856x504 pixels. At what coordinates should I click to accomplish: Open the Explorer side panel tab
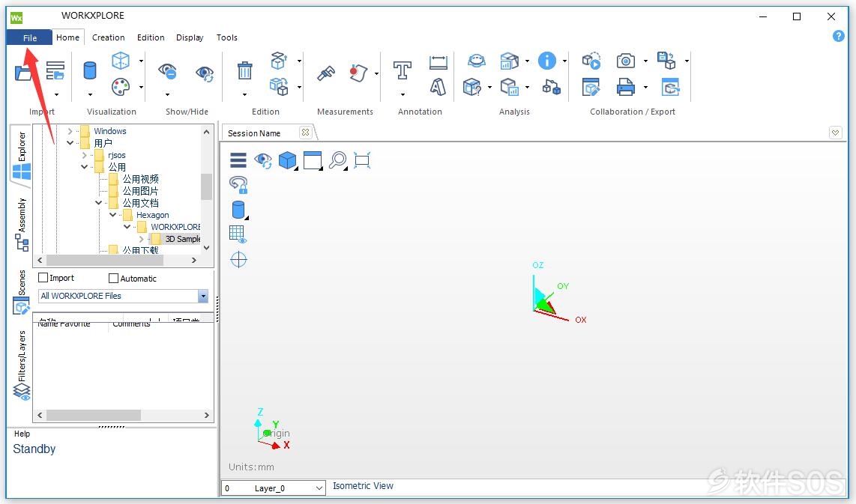click(21, 156)
